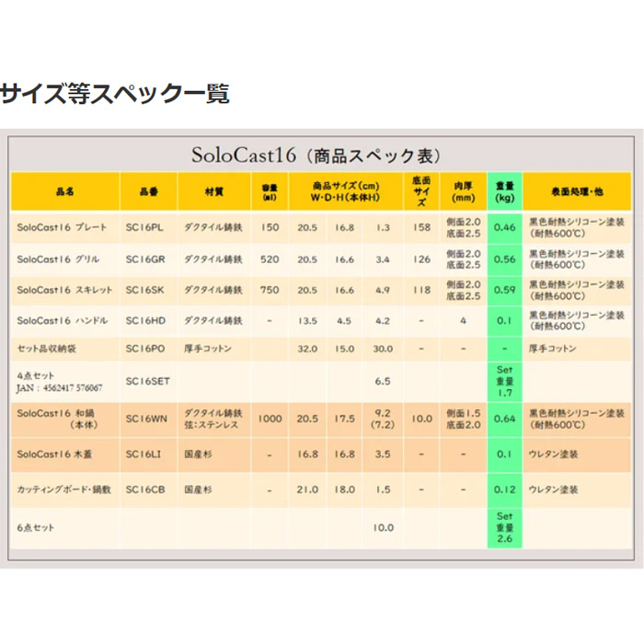Click the SoloCast16 プレート product name
Screen dimensions: 644x644
coord(62,227)
